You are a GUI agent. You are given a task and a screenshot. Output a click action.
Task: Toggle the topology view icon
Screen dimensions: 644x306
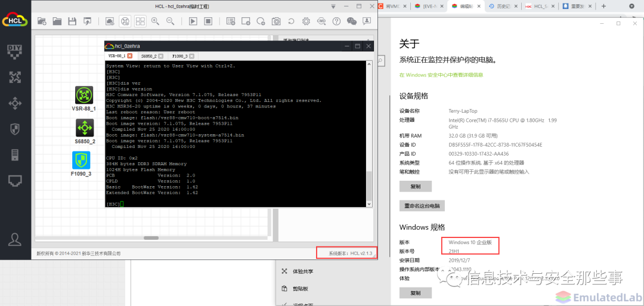[125, 21]
